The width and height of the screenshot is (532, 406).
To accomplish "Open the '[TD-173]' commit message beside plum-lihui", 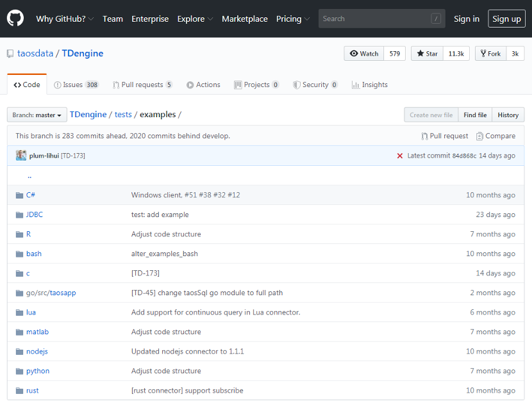I will tap(73, 156).
